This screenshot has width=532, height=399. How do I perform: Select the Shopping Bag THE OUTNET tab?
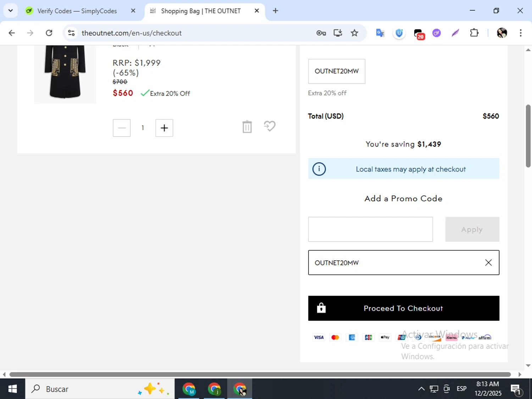click(200, 11)
